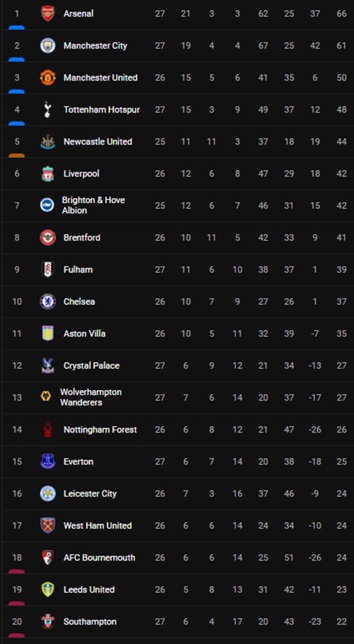
Task: Open the Newcastle United crest icon
Action: coord(48,142)
